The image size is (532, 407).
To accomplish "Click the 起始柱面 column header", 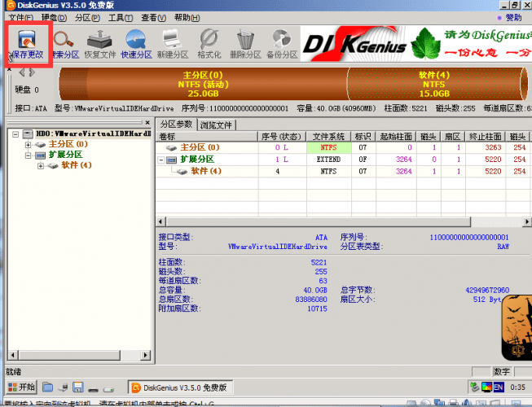I will point(396,137).
